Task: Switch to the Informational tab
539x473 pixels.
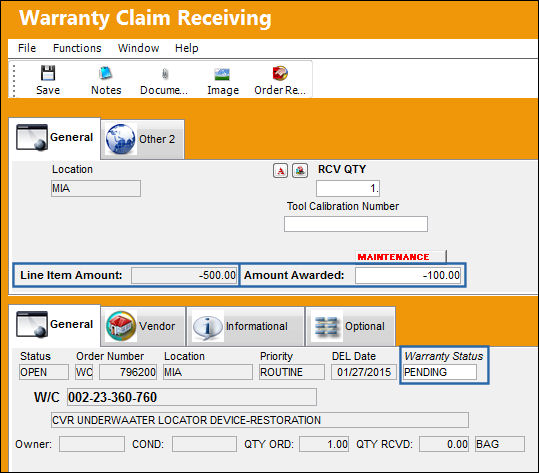Action: [245, 326]
